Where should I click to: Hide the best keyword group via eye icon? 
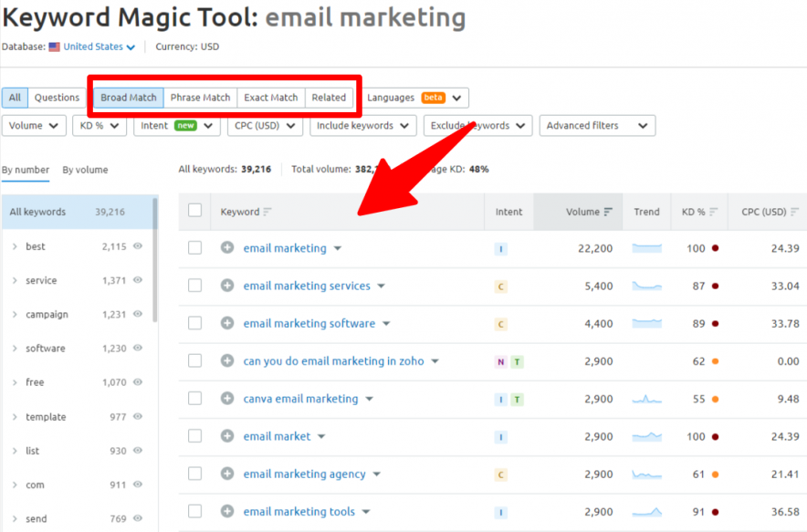137,246
